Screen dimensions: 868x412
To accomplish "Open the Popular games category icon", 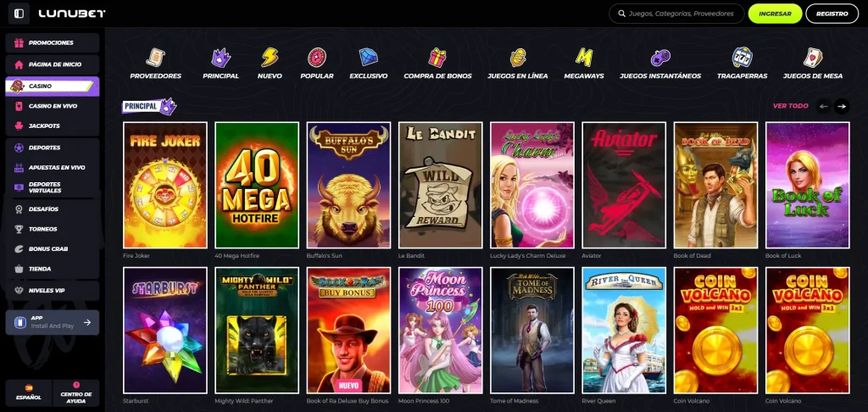I will click(317, 58).
